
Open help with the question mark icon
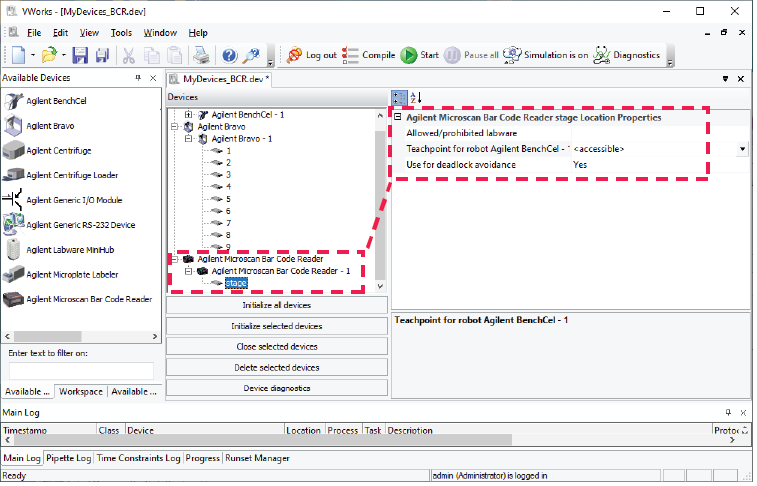(x=230, y=56)
